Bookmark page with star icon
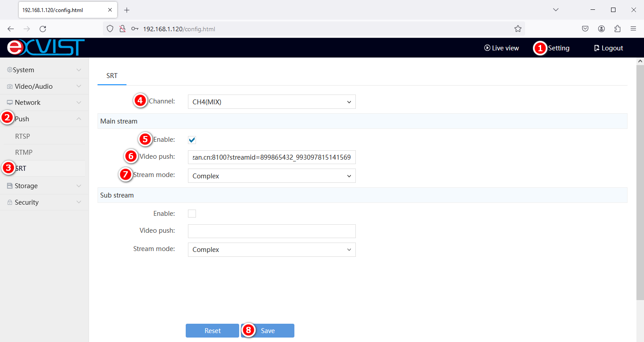644x342 pixels. [x=518, y=29]
